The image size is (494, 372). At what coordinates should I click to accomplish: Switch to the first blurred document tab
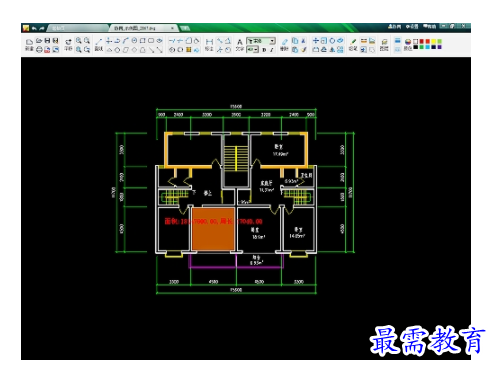pos(78,28)
